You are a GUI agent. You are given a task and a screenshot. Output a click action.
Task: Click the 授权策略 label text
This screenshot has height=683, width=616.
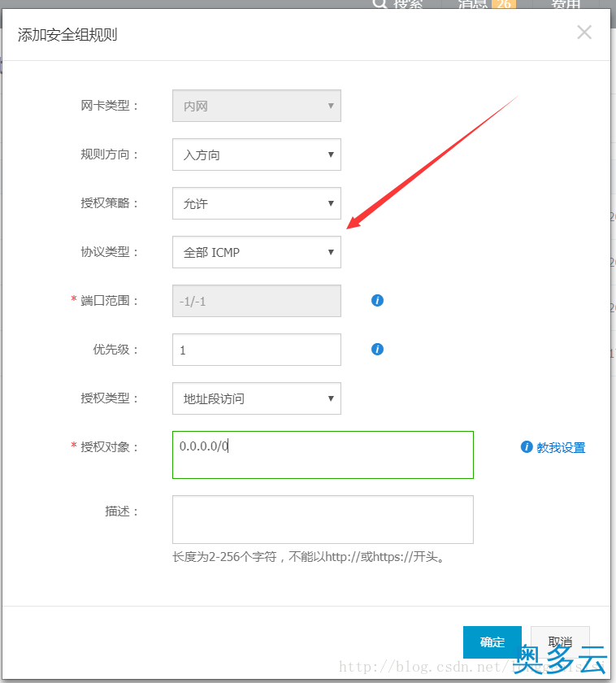pyautogui.click(x=109, y=203)
